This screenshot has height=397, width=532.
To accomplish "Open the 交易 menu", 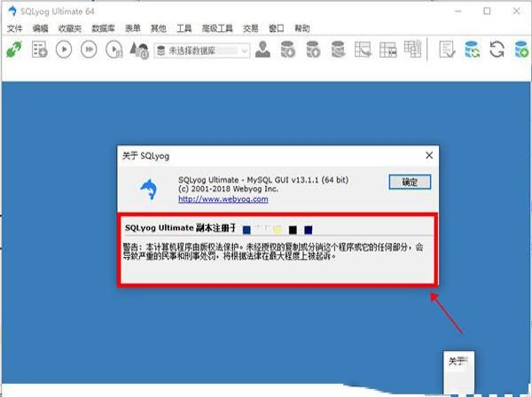I will coord(251,28).
